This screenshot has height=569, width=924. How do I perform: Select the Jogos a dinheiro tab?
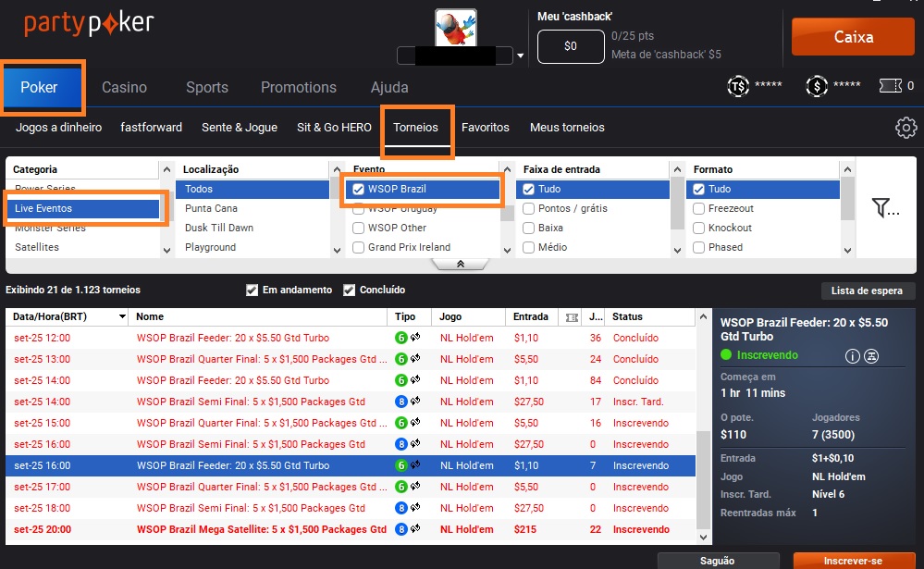coord(59,128)
